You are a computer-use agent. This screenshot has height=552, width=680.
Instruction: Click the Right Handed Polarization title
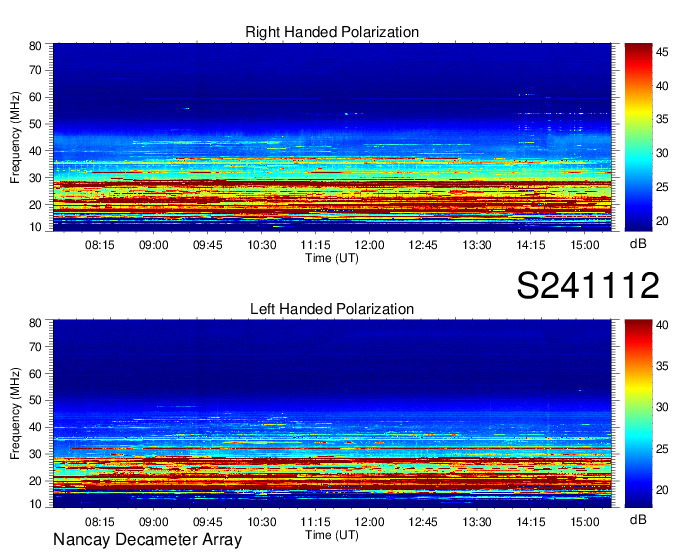(x=332, y=32)
